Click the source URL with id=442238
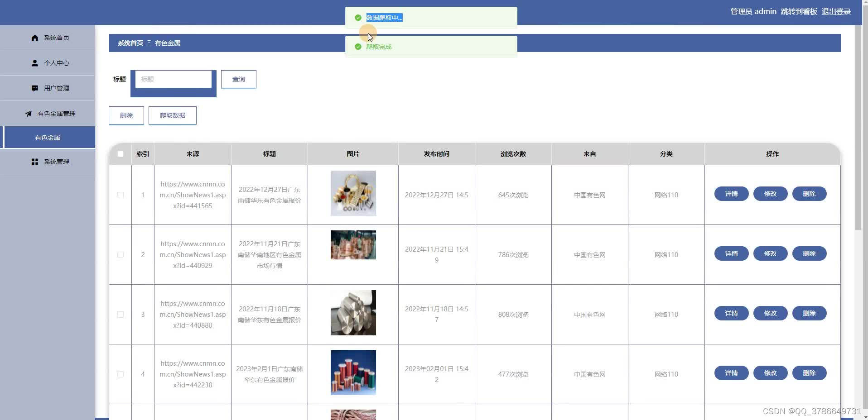868x420 pixels. [x=193, y=374]
